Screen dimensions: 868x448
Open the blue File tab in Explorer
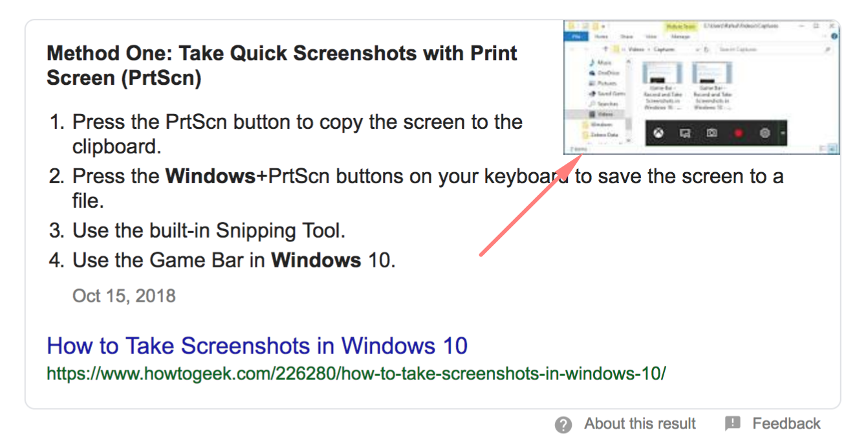point(576,37)
